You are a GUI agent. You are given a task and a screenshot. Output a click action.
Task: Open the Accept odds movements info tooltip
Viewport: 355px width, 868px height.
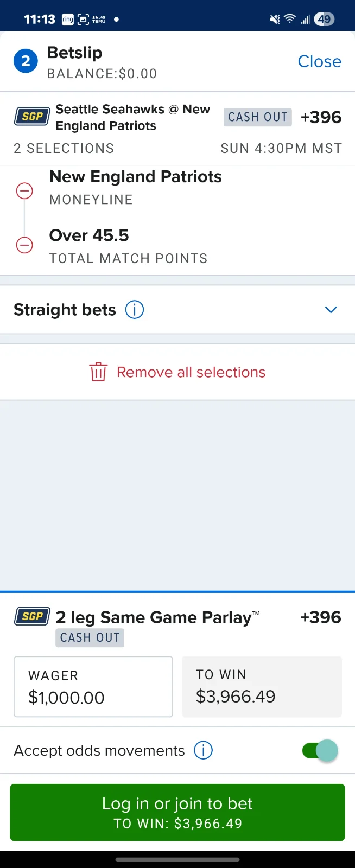coord(203,750)
